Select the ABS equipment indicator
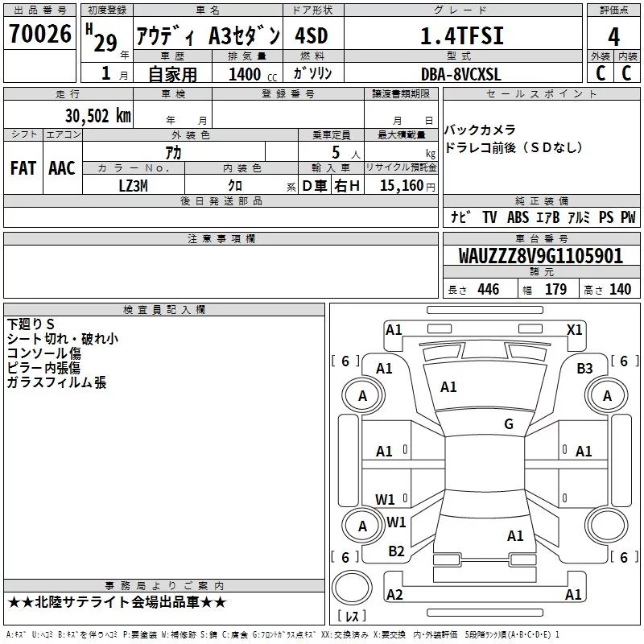This screenshot has width=644, height=644. point(518,217)
